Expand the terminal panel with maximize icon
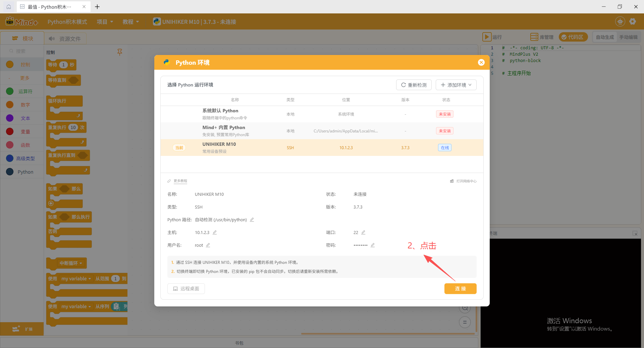Image resolution: width=644 pixels, height=348 pixels. [x=635, y=233]
